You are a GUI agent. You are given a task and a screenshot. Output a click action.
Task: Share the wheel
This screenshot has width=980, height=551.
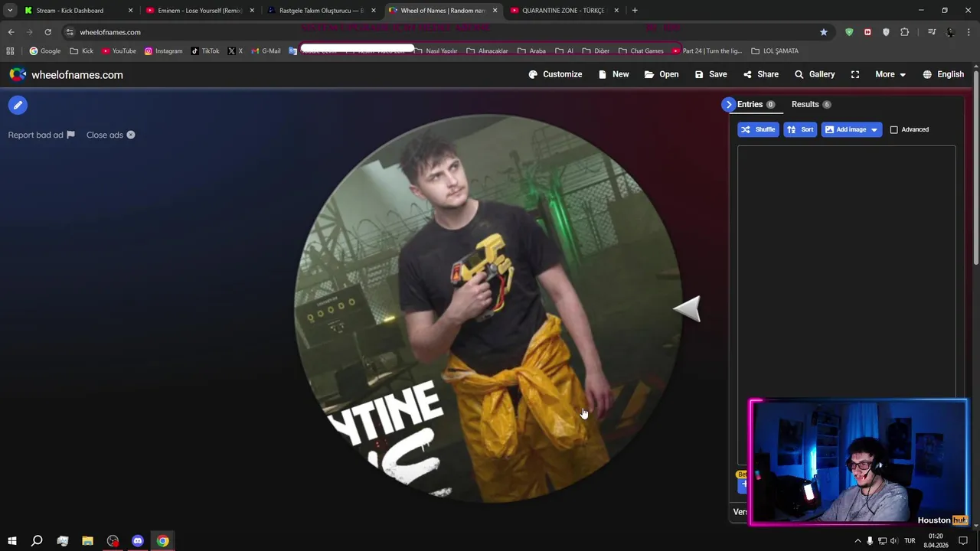pos(760,74)
